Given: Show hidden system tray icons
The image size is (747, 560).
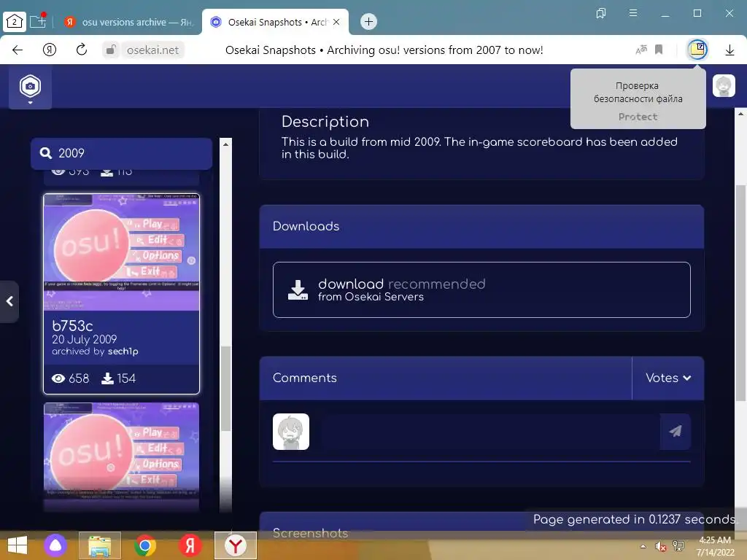Looking at the screenshot, I should [x=643, y=546].
